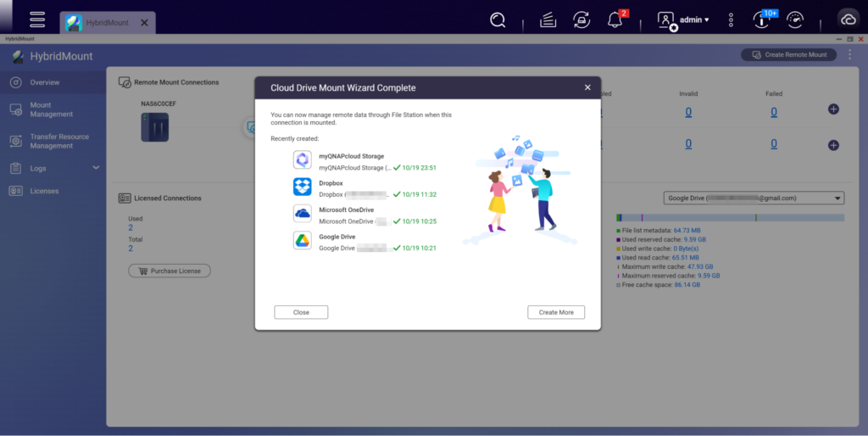Open the QTS main menu hamburger icon
The image size is (868, 436).
point(36,19)
